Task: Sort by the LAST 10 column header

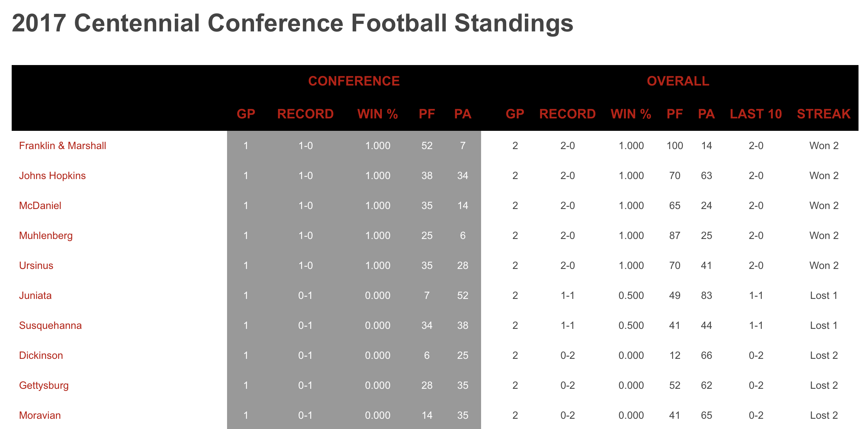Action: click(x=756, y=114)
